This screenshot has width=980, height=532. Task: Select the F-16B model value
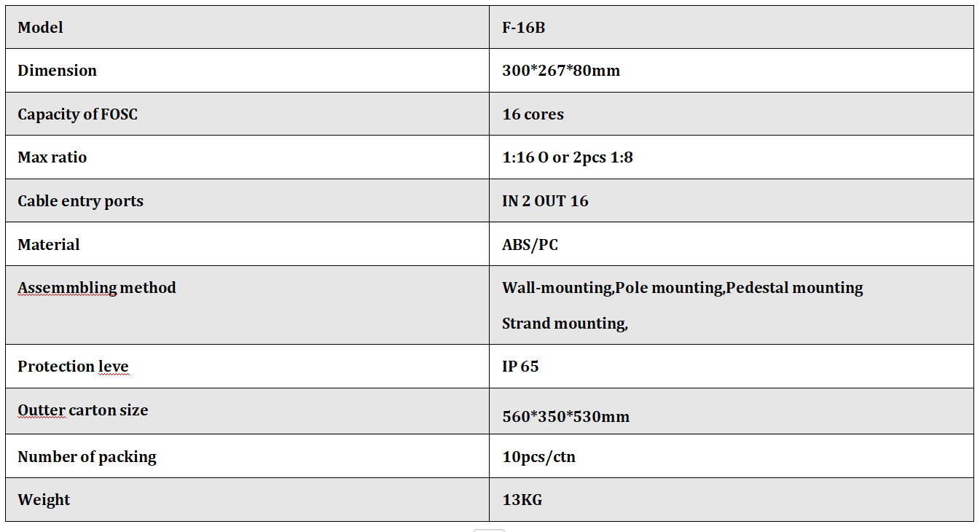click(x=523, y=28)
